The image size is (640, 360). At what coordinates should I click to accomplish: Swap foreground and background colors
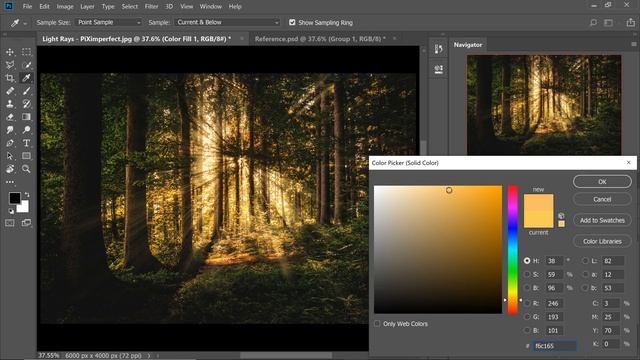[x=27, y=195]
